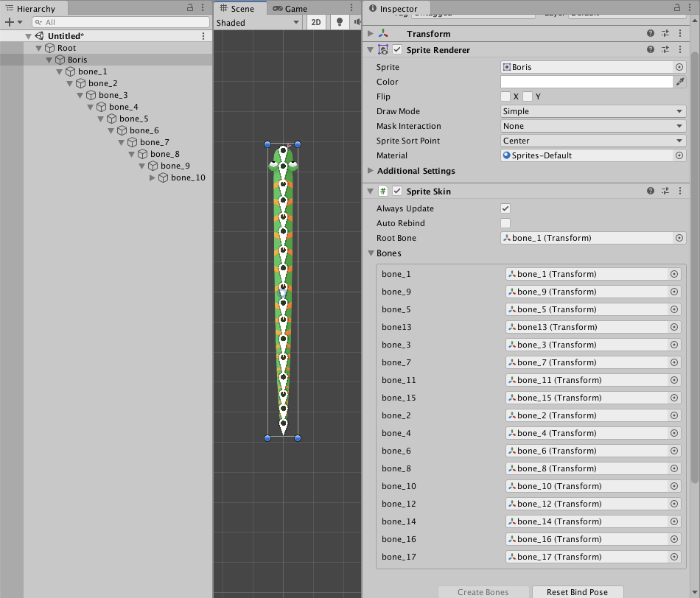
Task: Expand the Additional Settings section
Action: pos(371,171)
